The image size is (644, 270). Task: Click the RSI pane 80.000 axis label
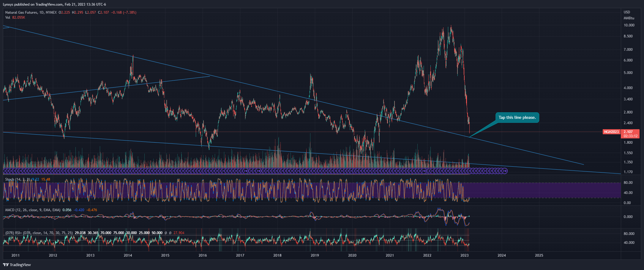coord(629,234)
